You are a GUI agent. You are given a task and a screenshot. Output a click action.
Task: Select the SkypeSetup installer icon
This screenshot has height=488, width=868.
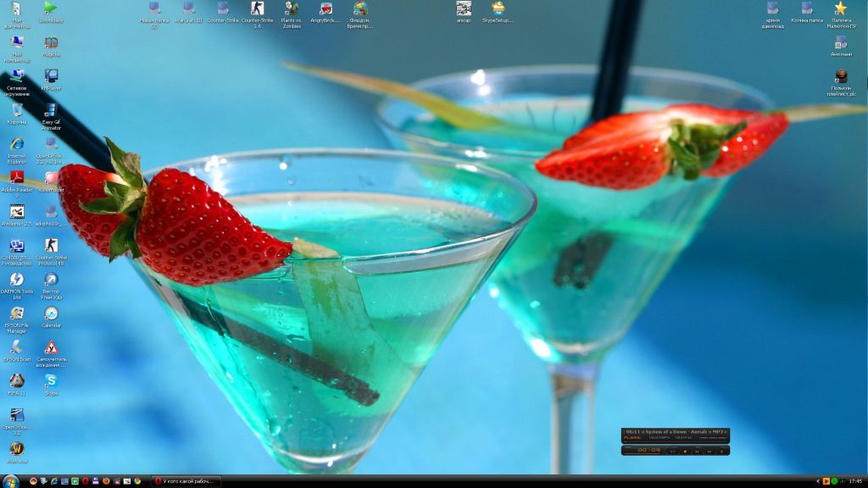498,8
